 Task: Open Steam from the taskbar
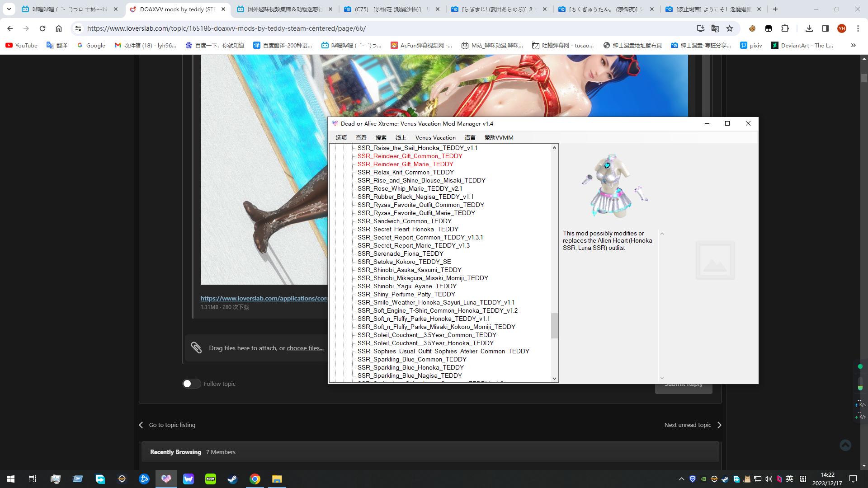coord(232,479)
